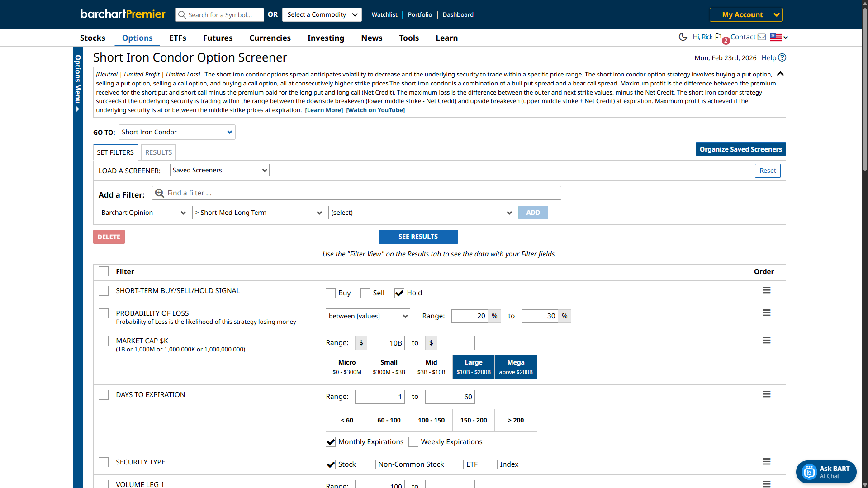Open the Select a Commodity dropdown
This screenshot has height=488, width=868.
(x=322, y=14)
